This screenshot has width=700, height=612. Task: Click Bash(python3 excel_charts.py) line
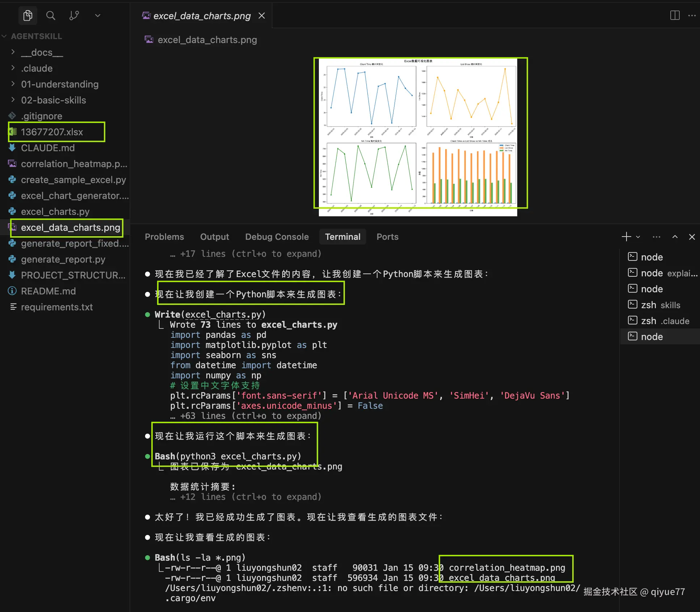click(228, 456)
